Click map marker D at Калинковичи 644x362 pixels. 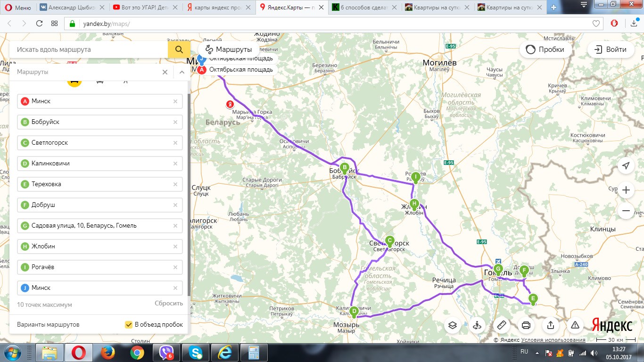(354, 311)
